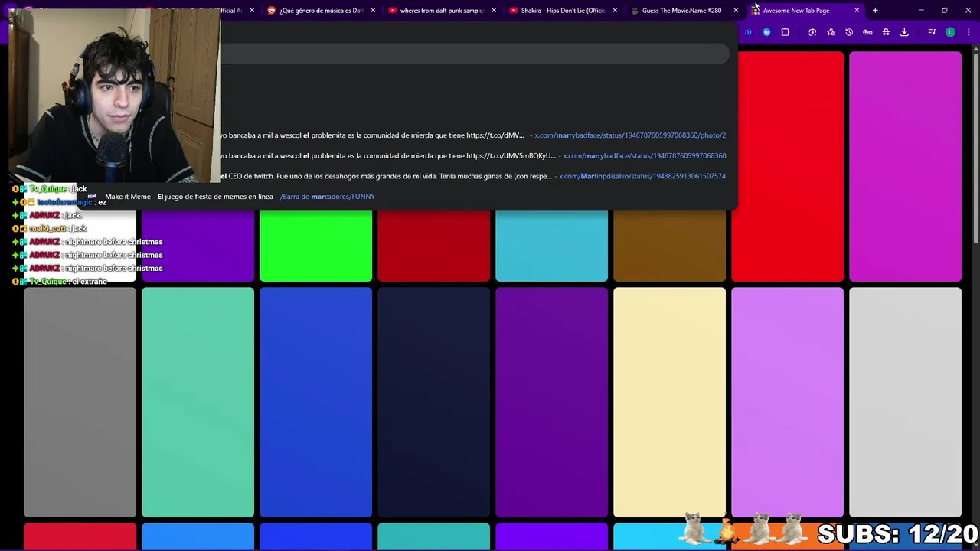Click the brown tile below the suggestions

(669, 246)
